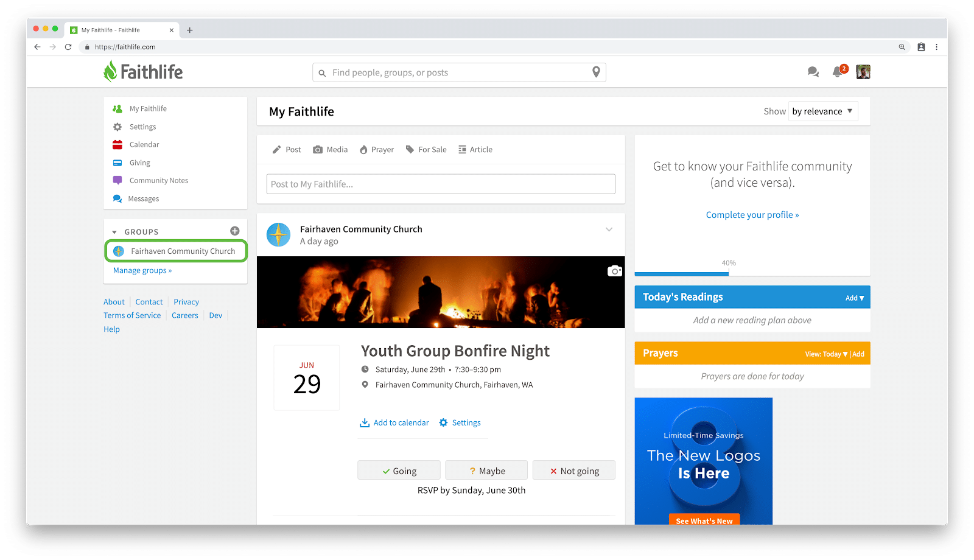Open Youth Group Bonfire Night event title
The image size is (974, 560).
[455, 351]
